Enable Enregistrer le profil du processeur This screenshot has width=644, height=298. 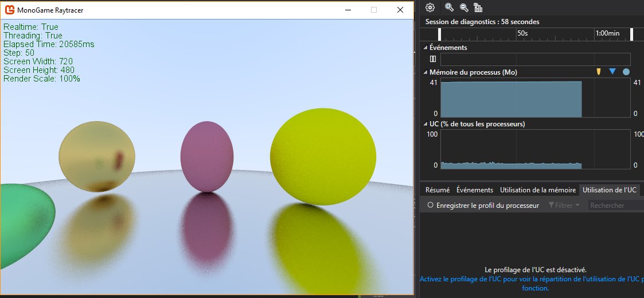483,205
